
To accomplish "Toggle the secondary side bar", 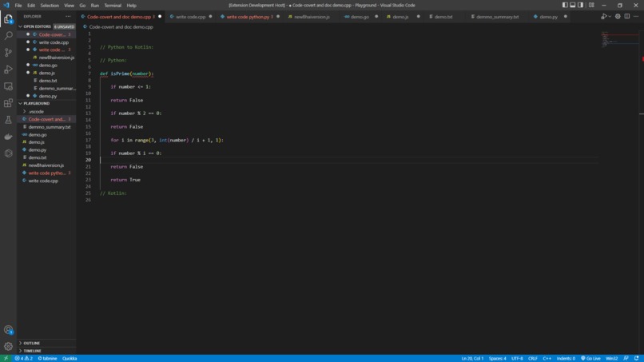I will pos(580,6).
